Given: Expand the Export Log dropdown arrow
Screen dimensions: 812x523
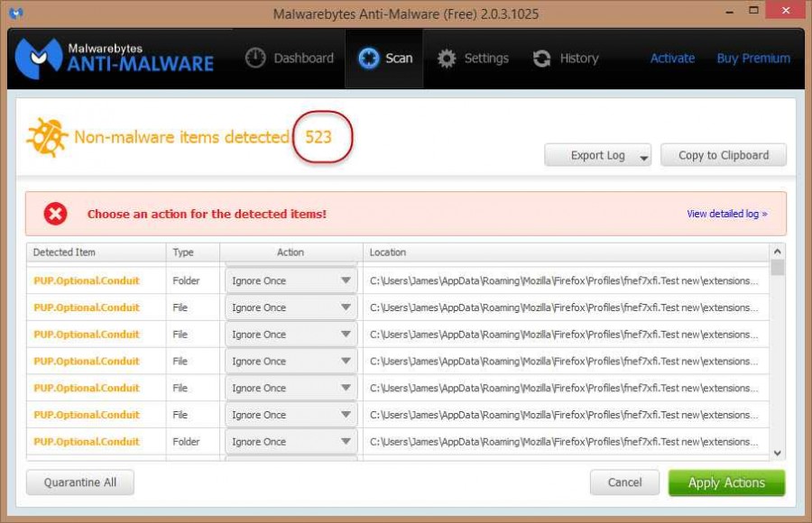Looking at the screenshot, I should [643, 158].
